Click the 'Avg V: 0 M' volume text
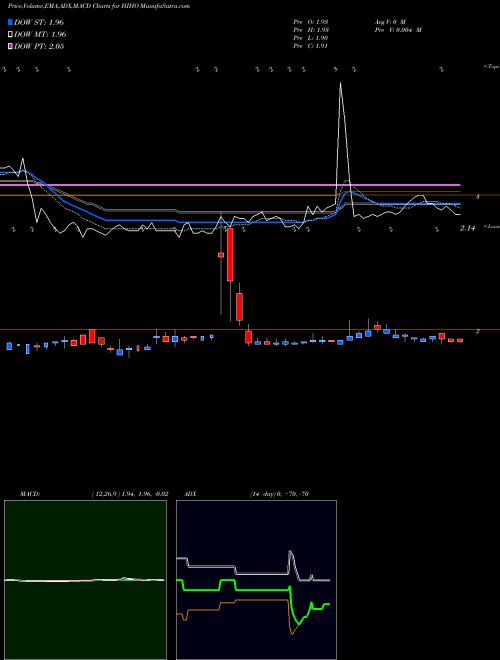This screenshot has width=500, height=660. 390,21
